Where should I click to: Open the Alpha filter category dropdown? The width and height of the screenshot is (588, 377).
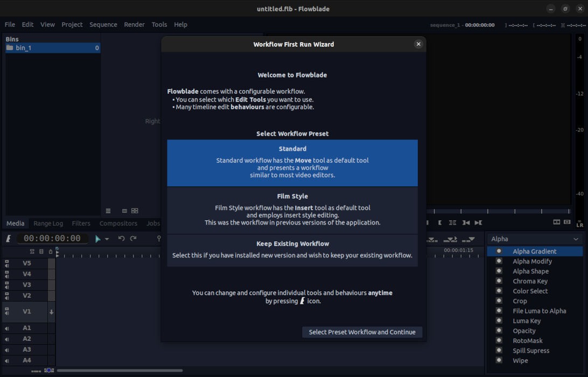(534, 239)
